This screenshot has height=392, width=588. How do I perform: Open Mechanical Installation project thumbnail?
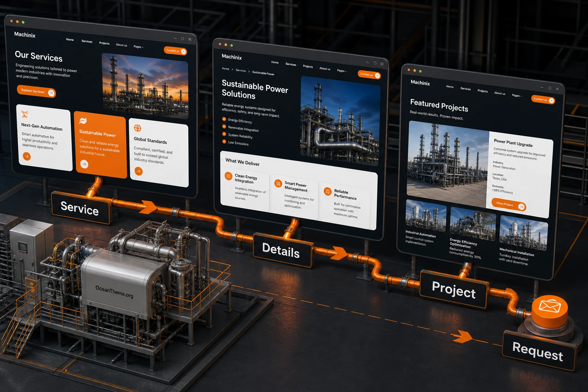[x=524, y=233]
